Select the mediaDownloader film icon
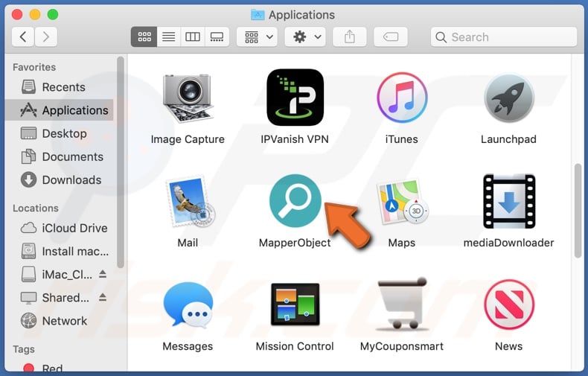The height and width of the screenshot is (376, 588). [509, 201]
